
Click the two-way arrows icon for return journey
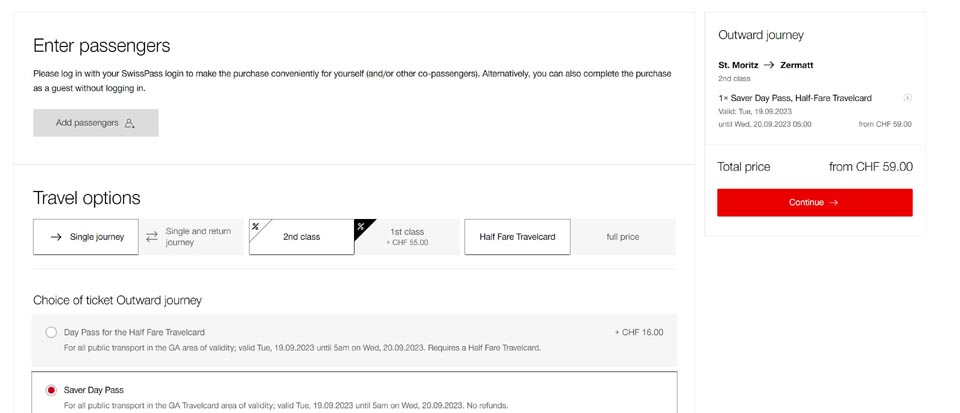coord(152,237)
